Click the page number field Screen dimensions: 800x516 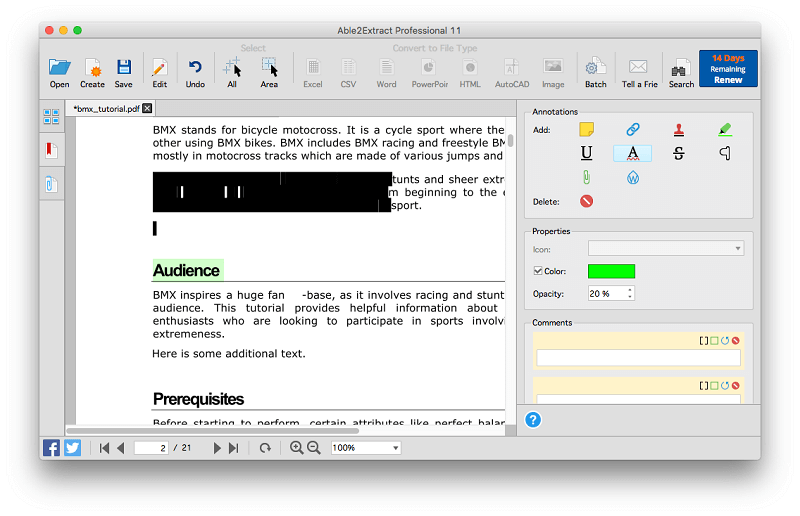[x=151, y=448]
